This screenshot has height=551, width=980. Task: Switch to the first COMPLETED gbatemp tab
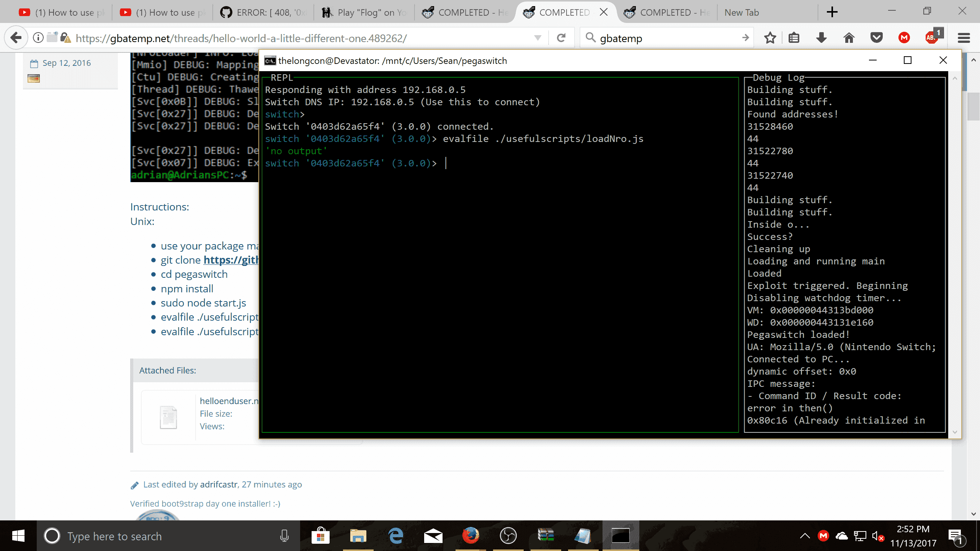(465, 12)
